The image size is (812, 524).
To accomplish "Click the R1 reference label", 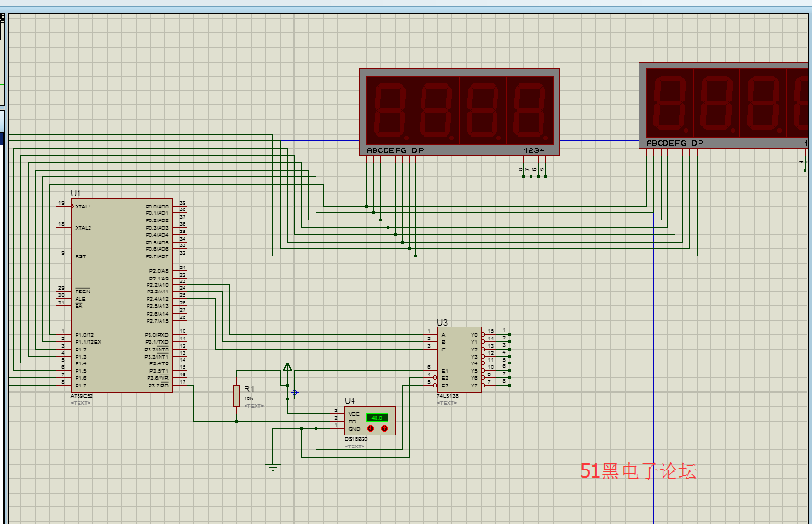I will [249, 389].
